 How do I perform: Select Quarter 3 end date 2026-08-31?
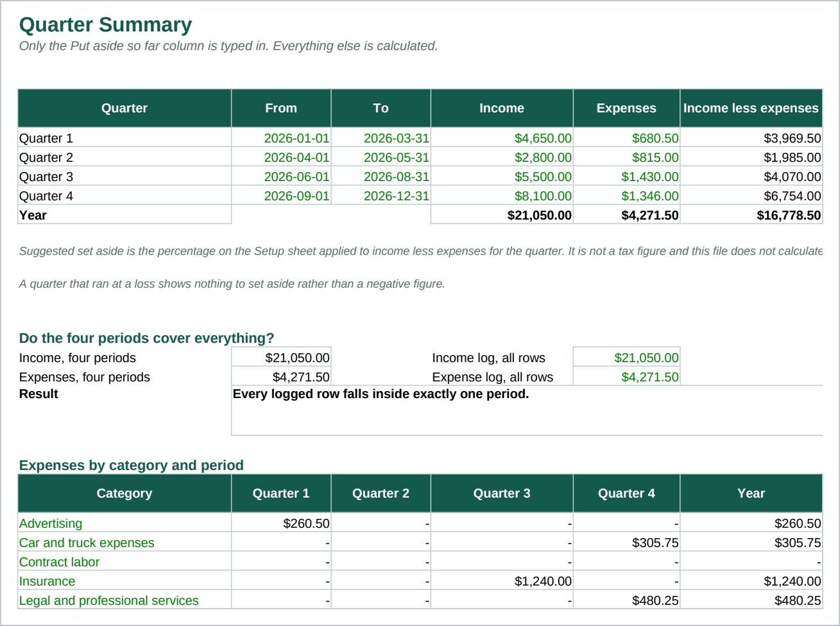click(x=381, y=177)
